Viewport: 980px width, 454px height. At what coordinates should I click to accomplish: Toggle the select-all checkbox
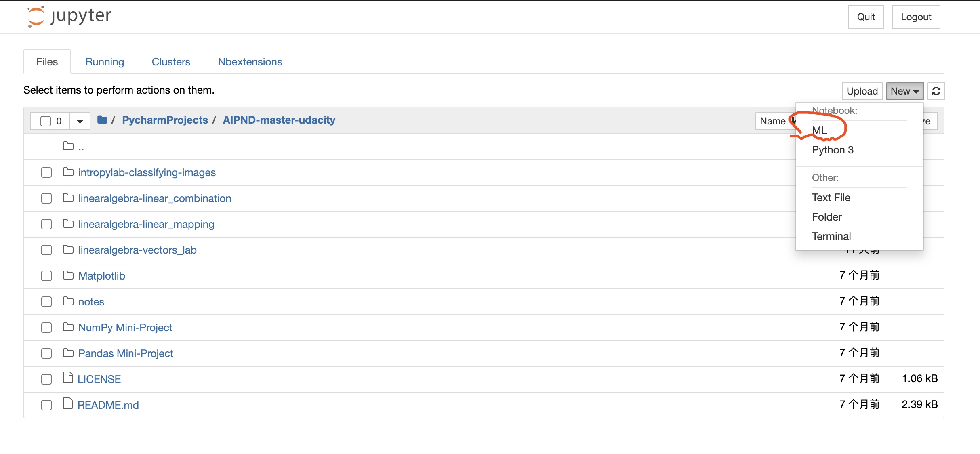46,121
